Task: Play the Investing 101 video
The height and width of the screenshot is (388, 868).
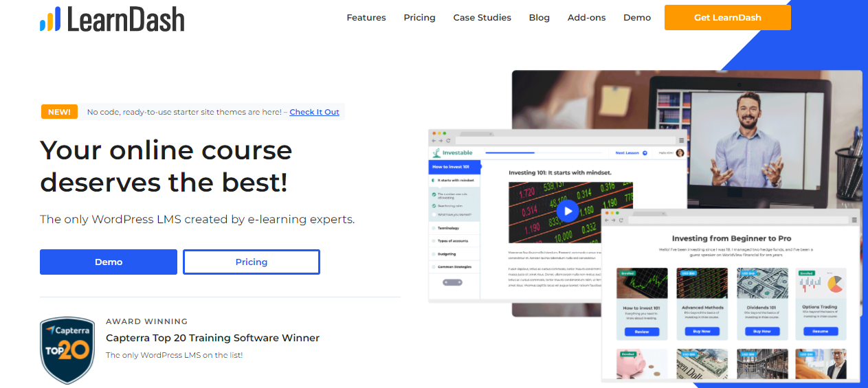Action: 568,211
